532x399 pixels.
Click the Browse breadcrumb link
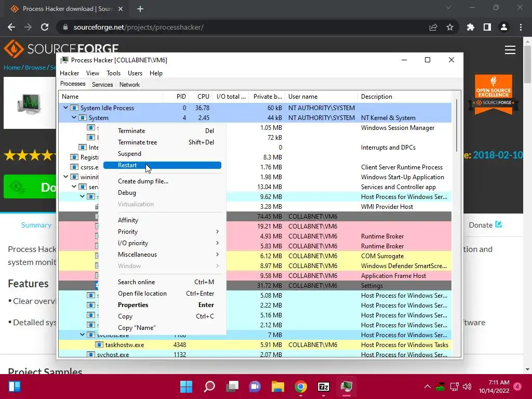[x=35, y=68]
